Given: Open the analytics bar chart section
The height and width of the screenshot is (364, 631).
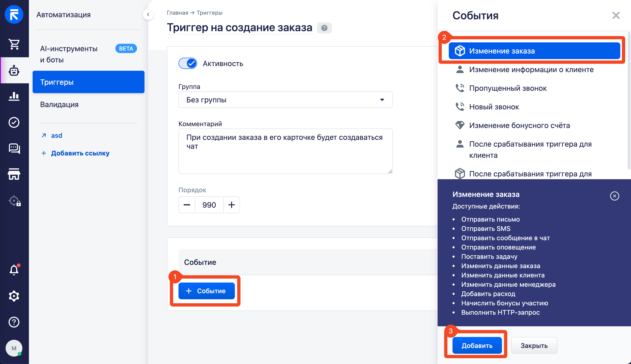Looking at the screenshot, I should coord(14,96).
